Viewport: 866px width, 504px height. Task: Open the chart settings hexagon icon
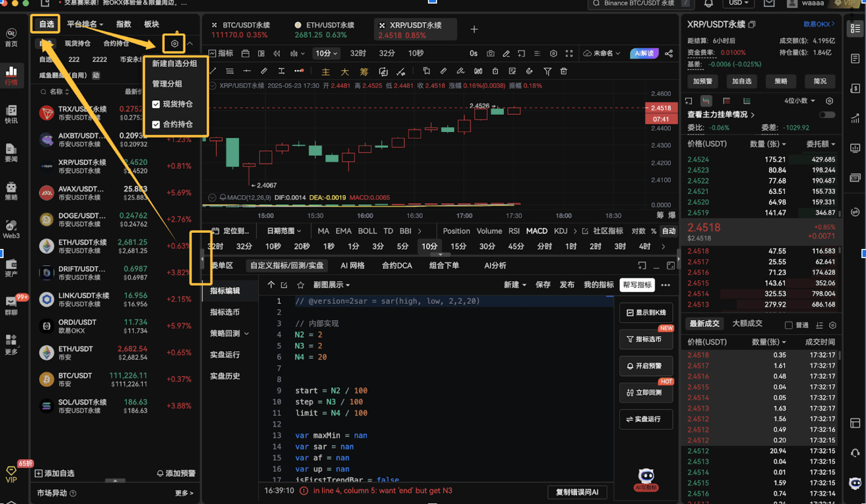click(x=553, y=53)
